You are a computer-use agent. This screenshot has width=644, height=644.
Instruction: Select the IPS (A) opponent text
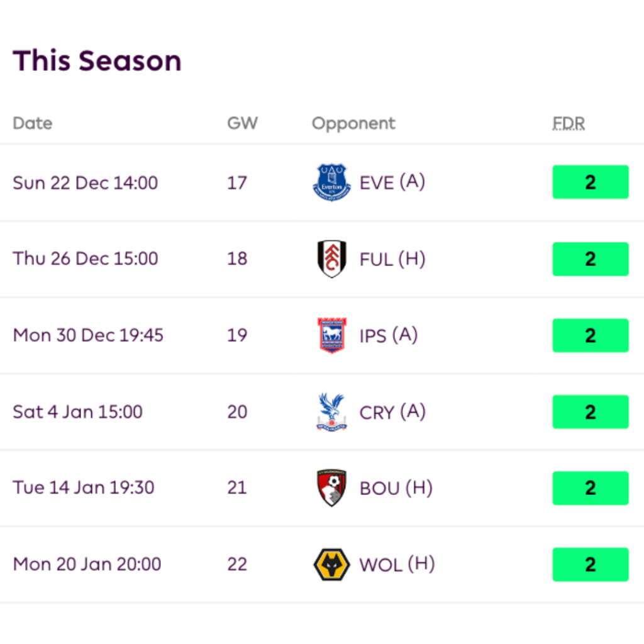coord(388,335)
